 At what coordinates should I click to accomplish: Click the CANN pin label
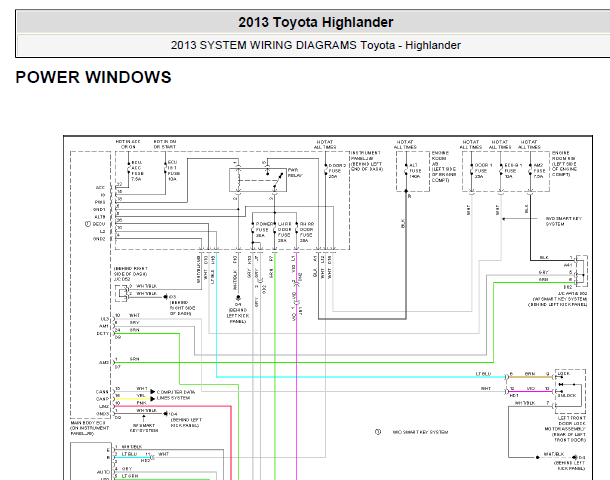[x=102, y=392]
